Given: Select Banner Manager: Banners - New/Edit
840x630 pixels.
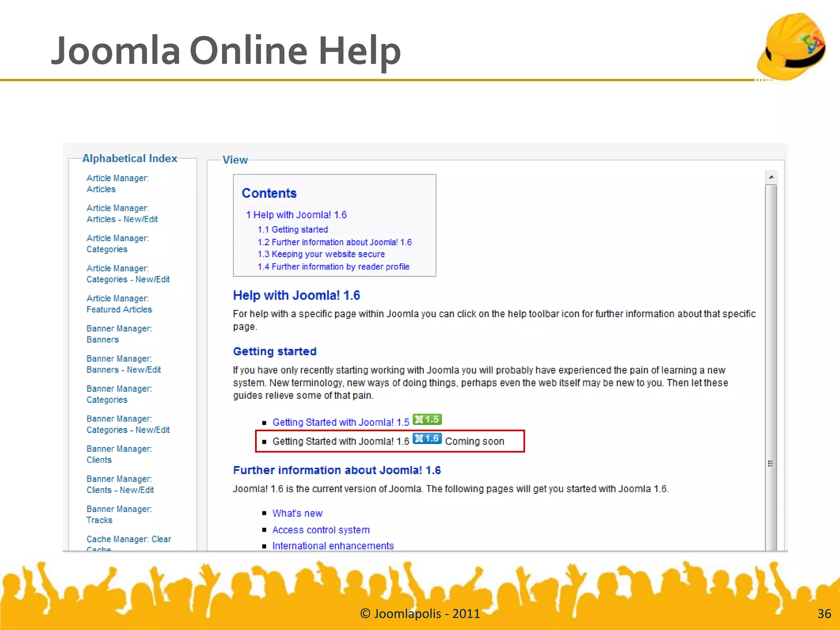Looking at the screenshot, I should pyautogui.click(x=123, y=364).
